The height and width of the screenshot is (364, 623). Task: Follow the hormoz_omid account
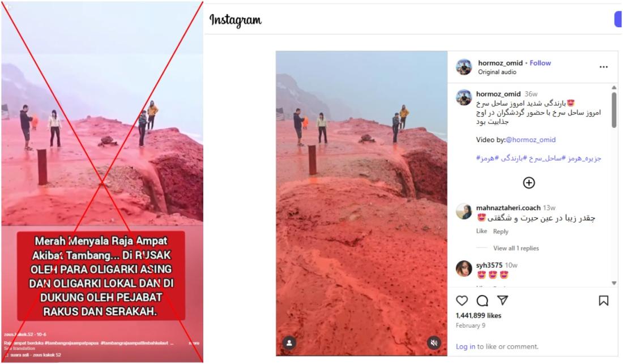(540, 63)
